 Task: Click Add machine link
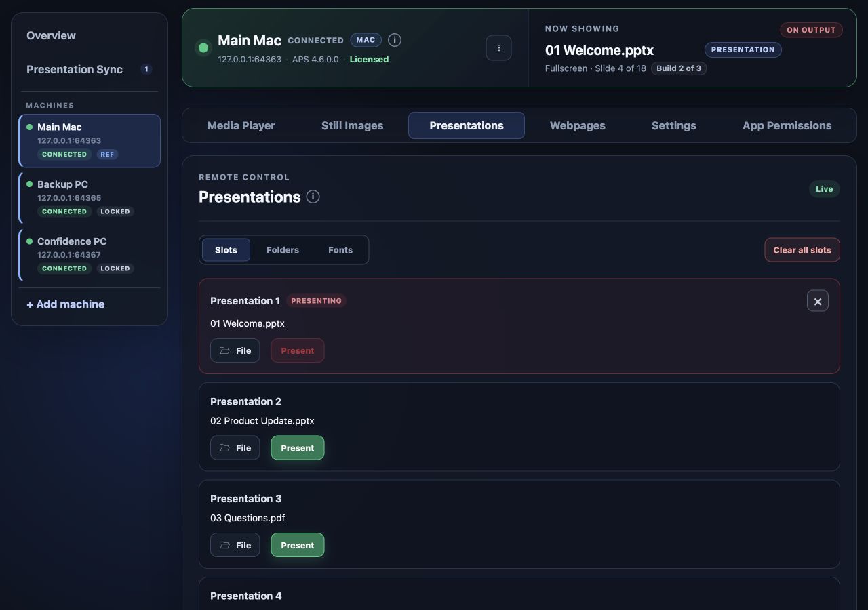(66, 304)
